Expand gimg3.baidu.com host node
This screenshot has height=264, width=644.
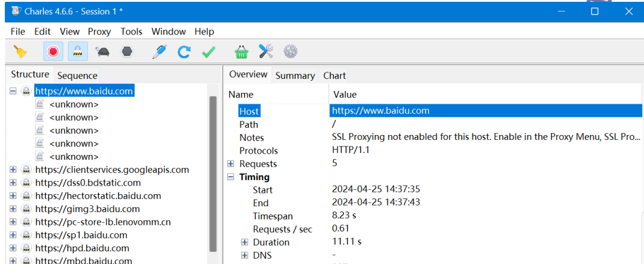pos(13,209)
